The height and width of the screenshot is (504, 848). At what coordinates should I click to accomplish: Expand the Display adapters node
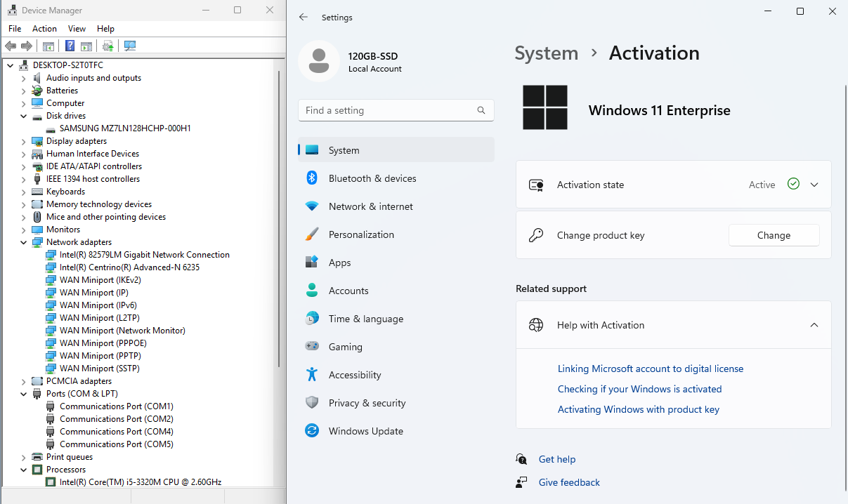pyautogui.click(x=23, y=141)
